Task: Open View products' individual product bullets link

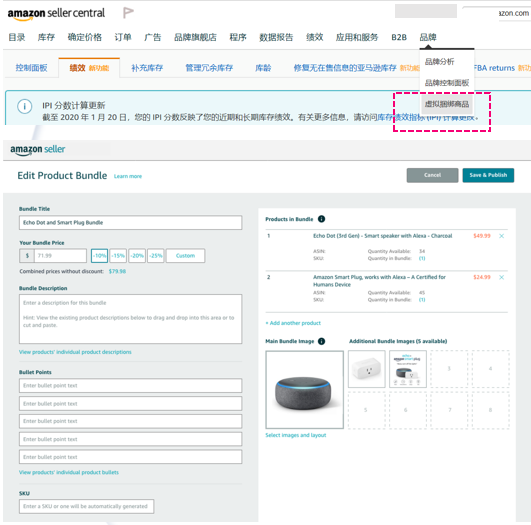Action: [69, 472]
